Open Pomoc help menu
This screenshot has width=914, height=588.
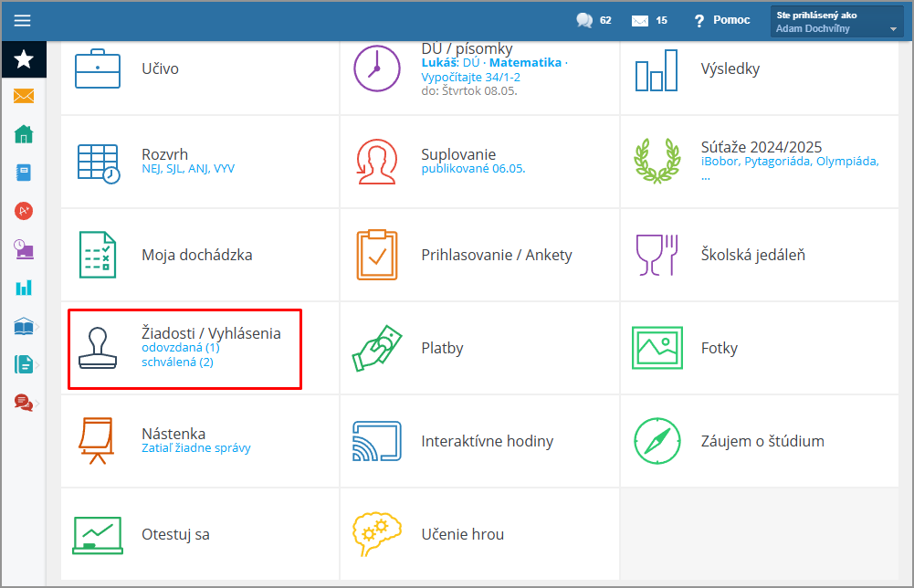click(x=721, y=20)
